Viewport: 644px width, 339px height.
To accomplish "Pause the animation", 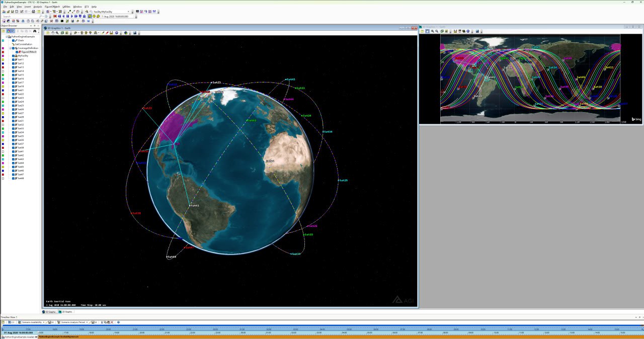I will click(68, 16).
